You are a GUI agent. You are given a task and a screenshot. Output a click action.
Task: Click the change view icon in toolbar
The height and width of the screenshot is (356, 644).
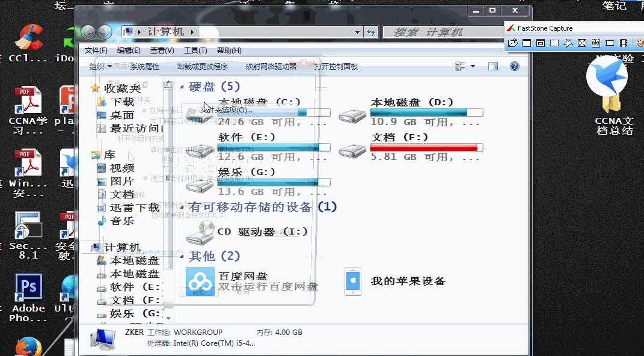460,66
